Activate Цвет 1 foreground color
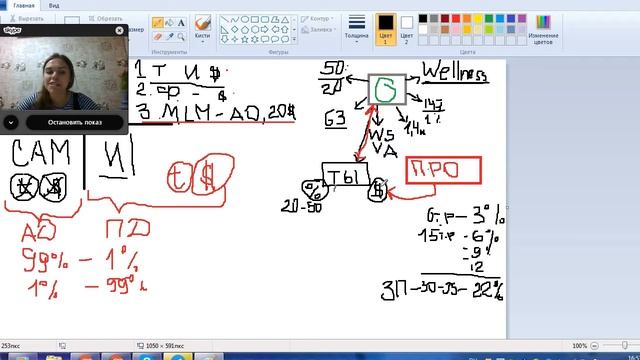The image size is (640, 360). pos(386,29)
